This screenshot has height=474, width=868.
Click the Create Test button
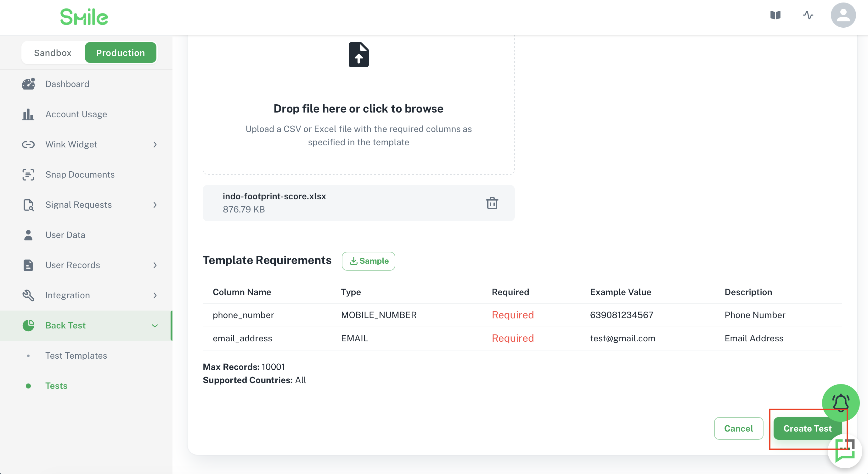[807, 428]
